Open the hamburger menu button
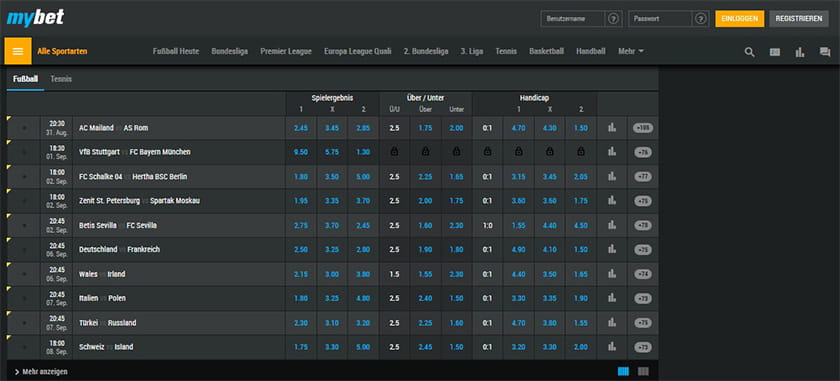 pyautogui.click(x=18, y=51)
